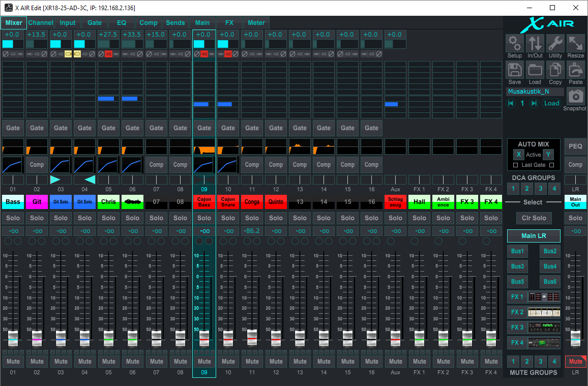Toggle DCA Group 3

click(x=540, y=189)
